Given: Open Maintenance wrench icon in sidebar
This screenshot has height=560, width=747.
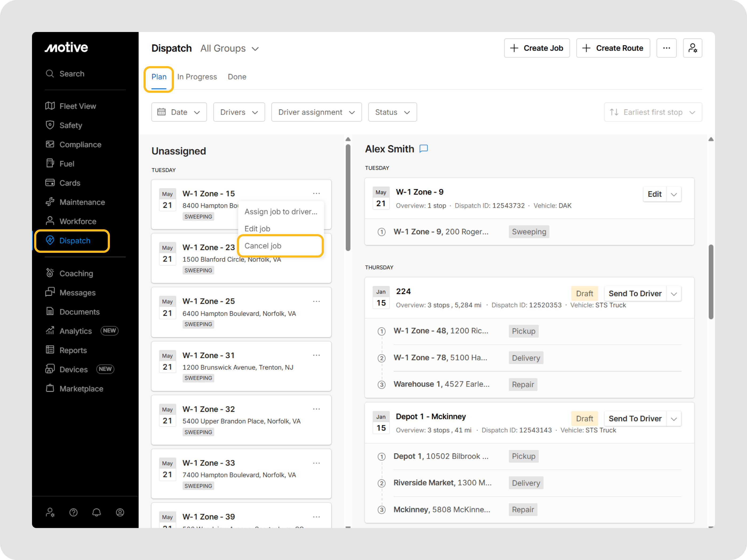Looking at the screenshot, I should pos(50,202).
